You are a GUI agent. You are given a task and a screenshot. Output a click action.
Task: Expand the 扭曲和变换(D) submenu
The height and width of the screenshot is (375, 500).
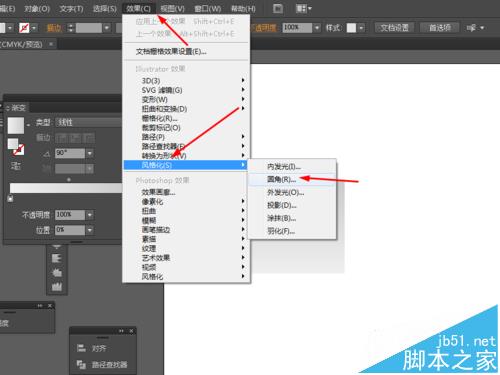186,109
